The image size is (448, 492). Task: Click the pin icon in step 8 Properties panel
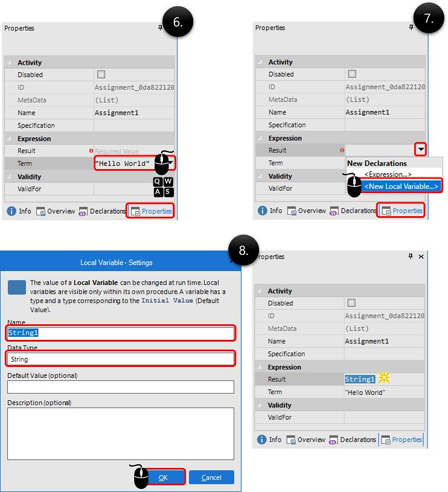[x=411, y=257]
